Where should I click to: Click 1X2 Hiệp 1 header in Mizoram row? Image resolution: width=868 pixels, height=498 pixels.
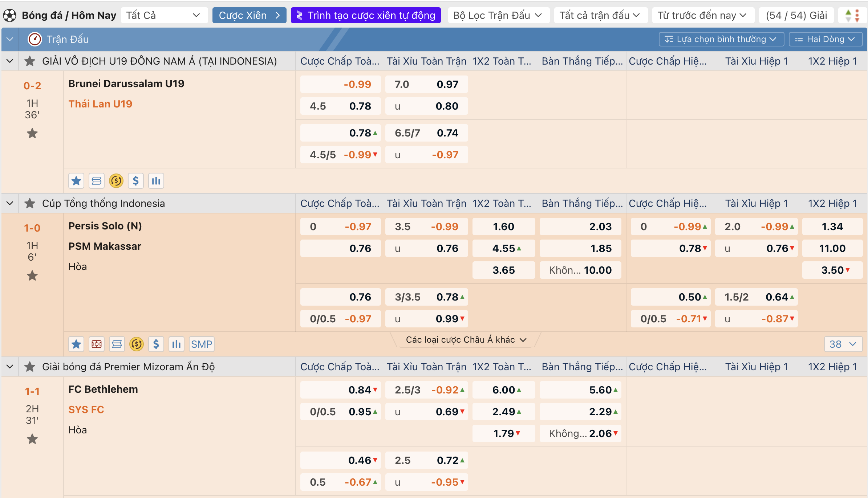pyautogui.click(x=832, y=367)
